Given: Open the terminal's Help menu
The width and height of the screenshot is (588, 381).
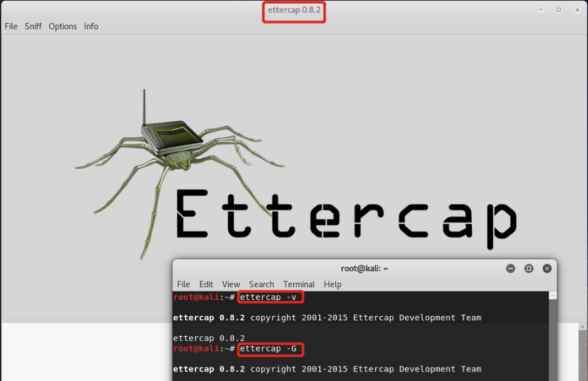Looking at the screenshot, I should [x=333, y=284].
